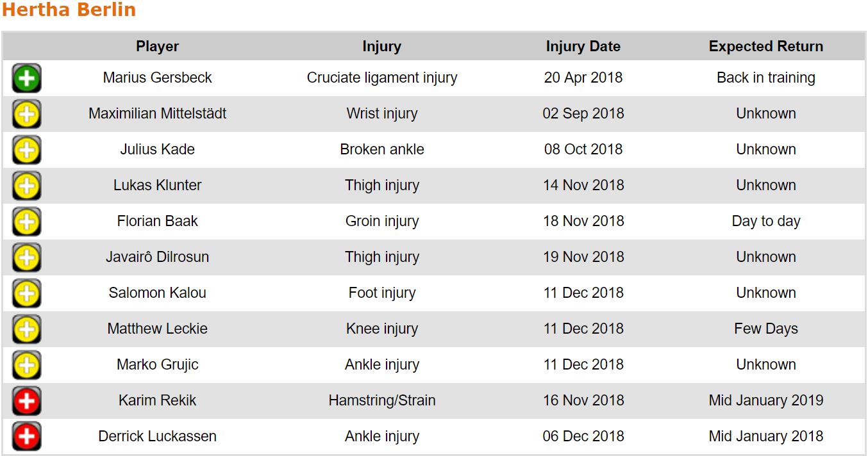Click Julius Kade's Broken ankle injury cell
Screen dimensions: 868x456
coord(381,149)
